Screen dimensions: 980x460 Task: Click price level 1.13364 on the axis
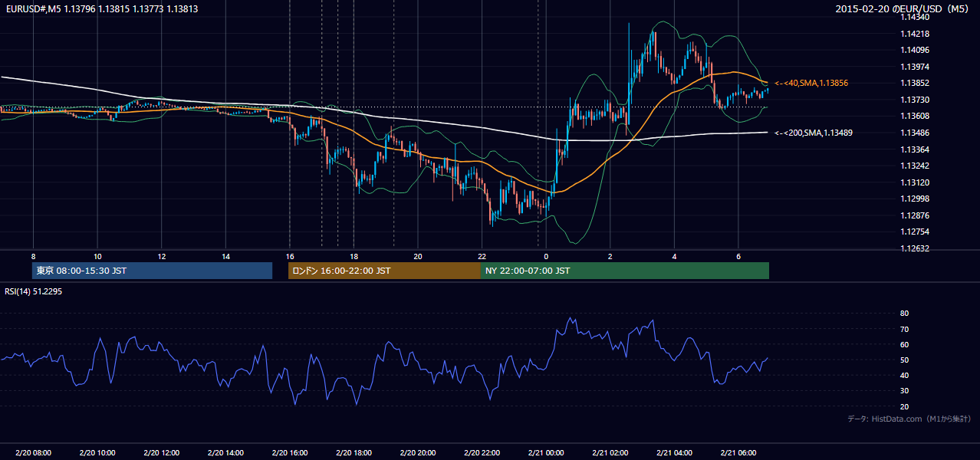(914, 149)
